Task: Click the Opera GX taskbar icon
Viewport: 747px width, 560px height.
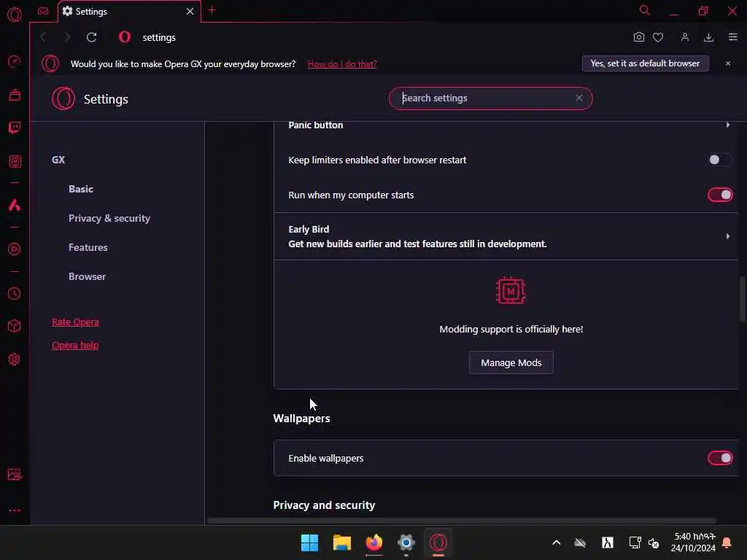Action: (438, 542)
